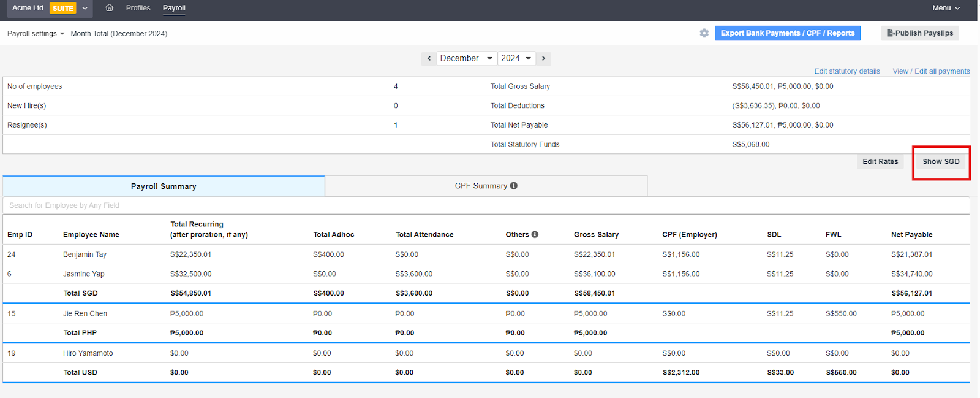The image size is (980, 398).
Task: Go to next month arrow
Action: (x=543, y=58)
